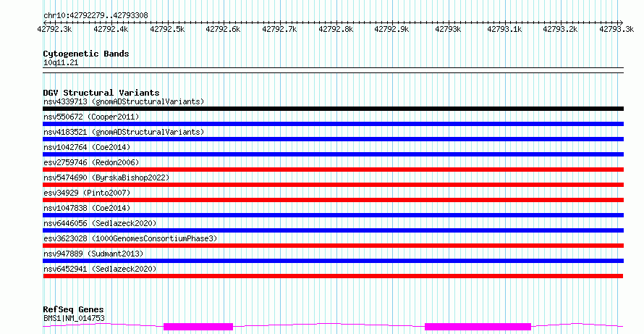This screenshot has height=334, width=644.
Task: Click the nsv1047838 (Coe2014) label
Action: pos(87,208)
